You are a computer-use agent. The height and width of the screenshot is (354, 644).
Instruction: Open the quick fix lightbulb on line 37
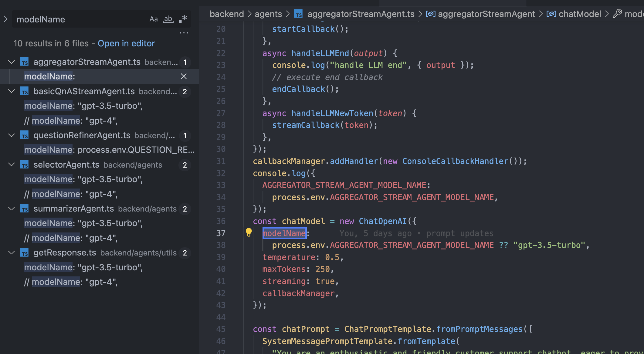coord(249,233)
